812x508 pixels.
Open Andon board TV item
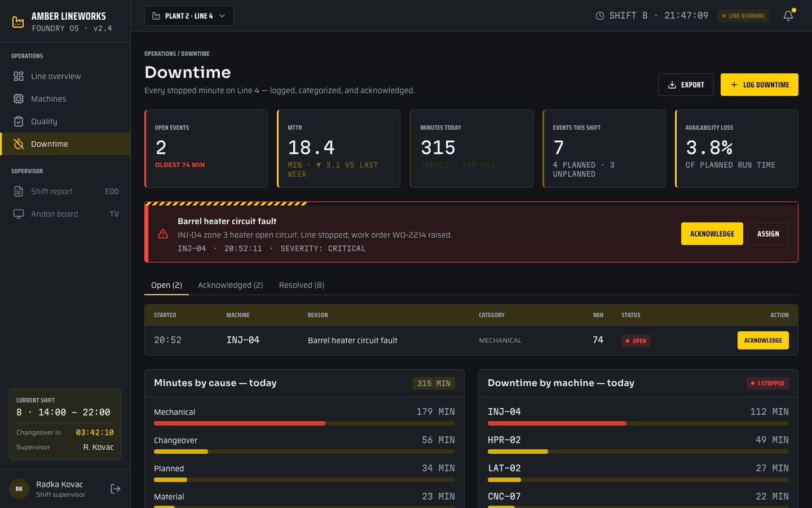coord(65,214)
